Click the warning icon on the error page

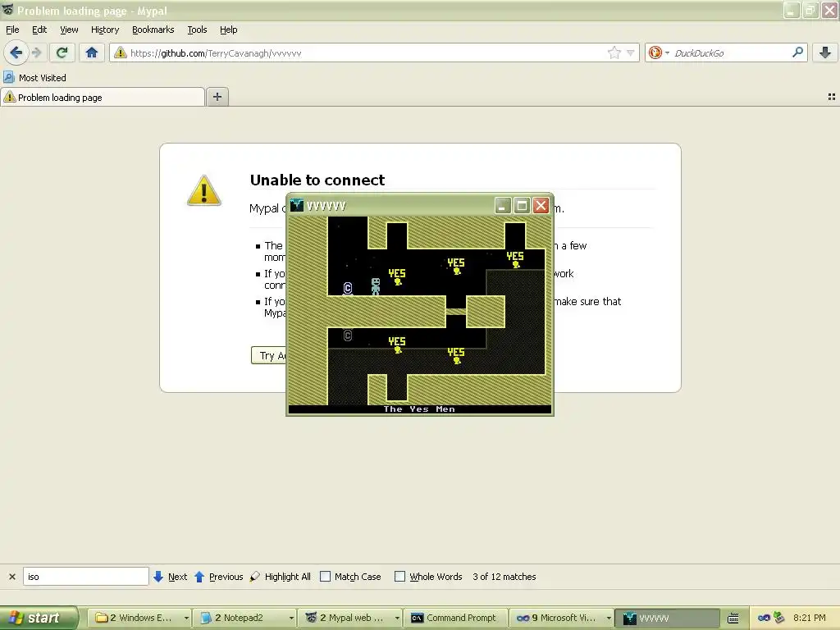click(203, 190)
